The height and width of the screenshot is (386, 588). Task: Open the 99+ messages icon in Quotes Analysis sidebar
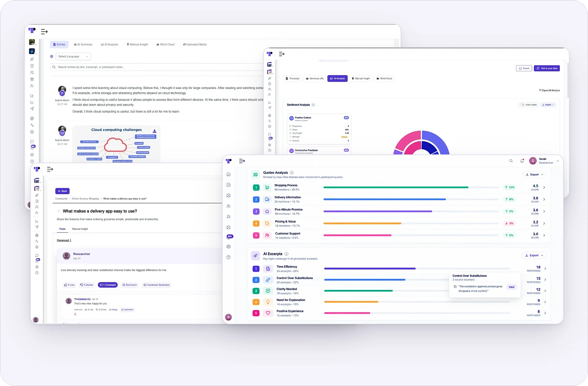(230, 236)
